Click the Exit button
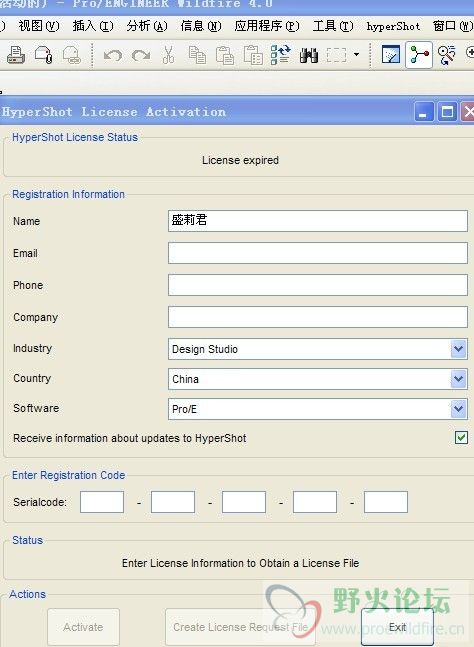Viewport: 474px width, 647px height. click(397, 627)
